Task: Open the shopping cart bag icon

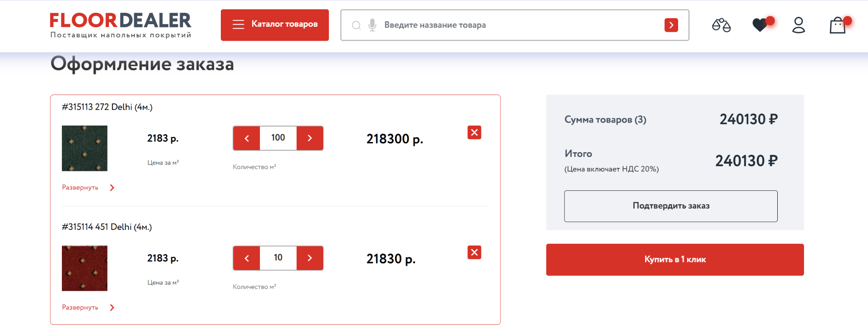Action: tap(837, 25)
